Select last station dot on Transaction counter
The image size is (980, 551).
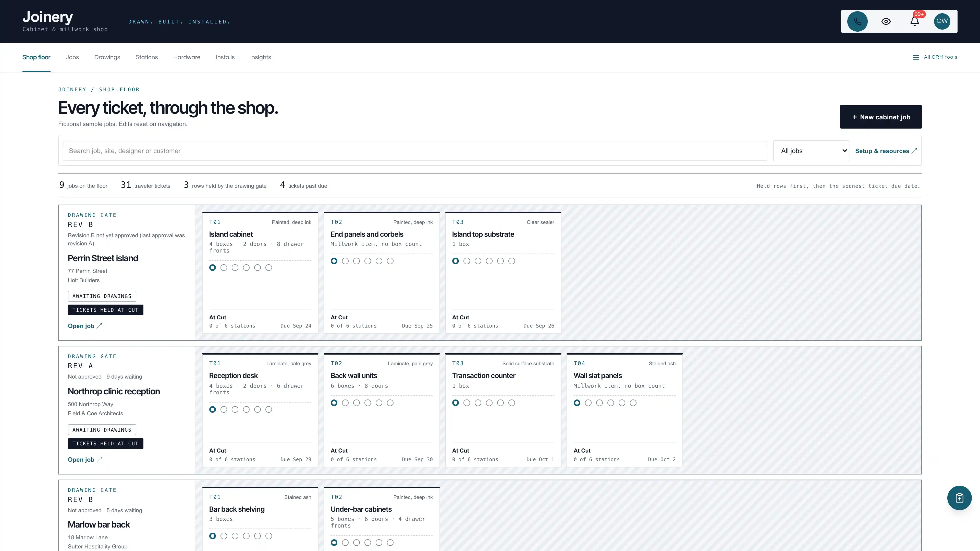pos(512,403)
